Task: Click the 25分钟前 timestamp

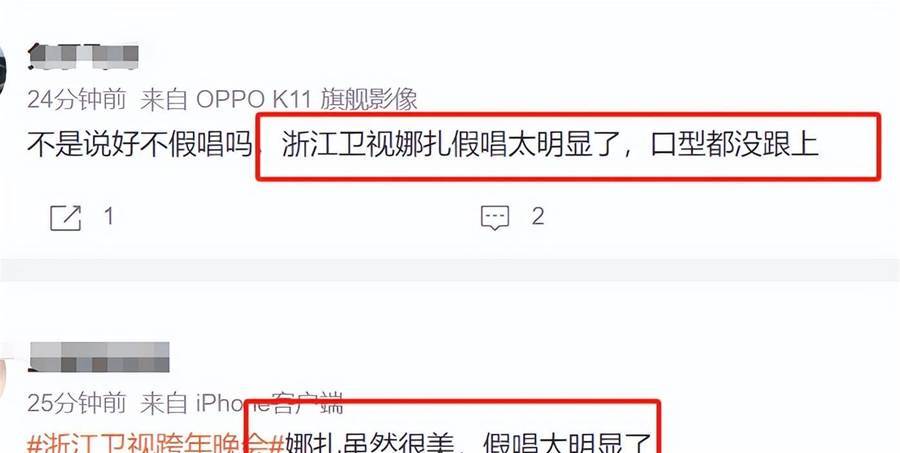Action: [76, 404]
